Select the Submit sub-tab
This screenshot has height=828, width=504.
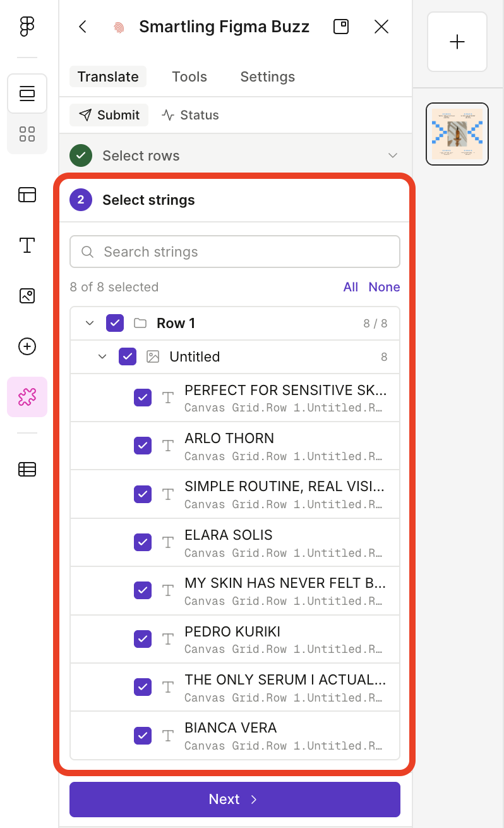pyautogui.click(x=109, y=115)
